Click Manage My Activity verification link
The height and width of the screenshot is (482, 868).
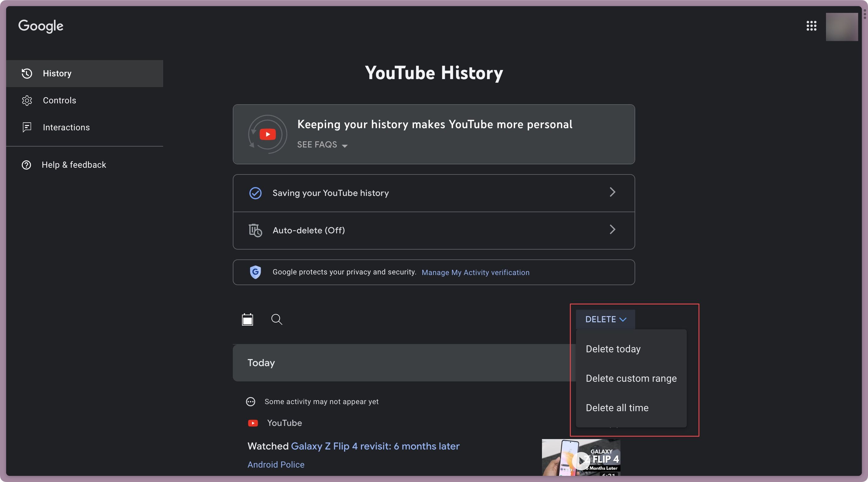pyautogui.click(x=475, y=272)
